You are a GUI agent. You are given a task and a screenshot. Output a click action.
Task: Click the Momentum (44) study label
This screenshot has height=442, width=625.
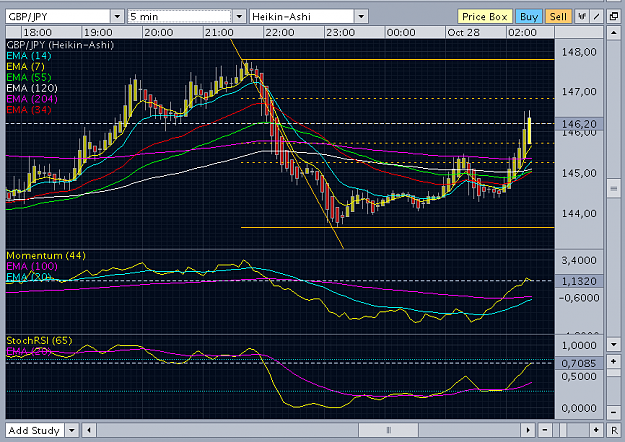click(x=46, y=255)
